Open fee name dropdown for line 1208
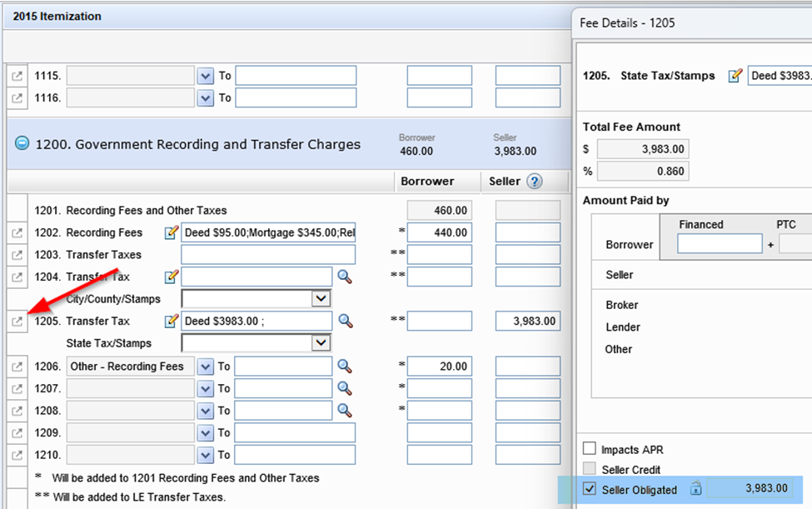812x509 pixels. [206, 411]
